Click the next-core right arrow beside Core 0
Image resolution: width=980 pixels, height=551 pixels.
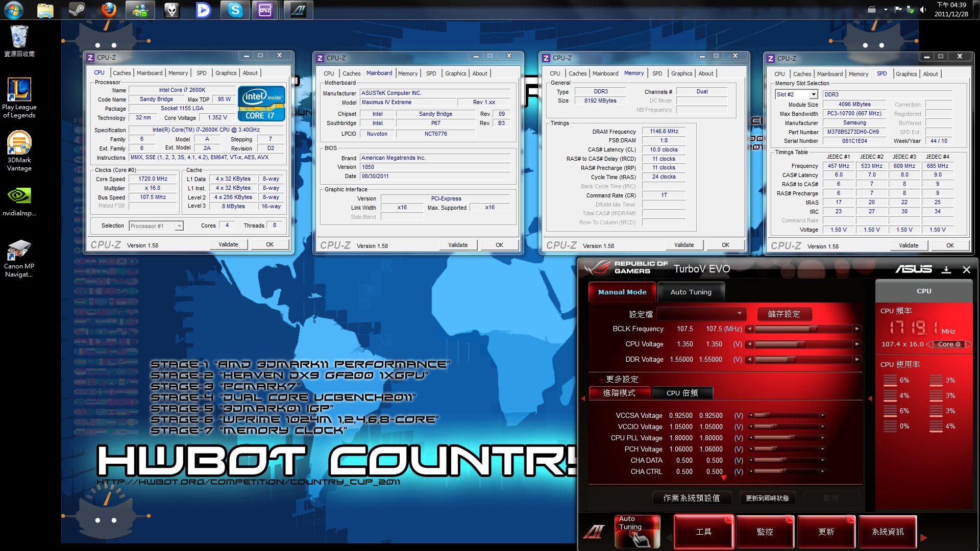(x=969, y=344)
